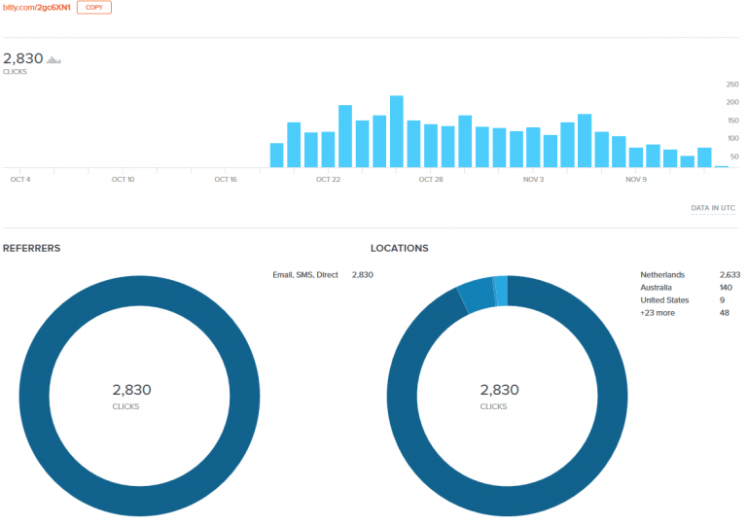Click the Australia segment of Locations donut
The height and width of the screenshot is (524, 747).
click(x=476, y=292)
